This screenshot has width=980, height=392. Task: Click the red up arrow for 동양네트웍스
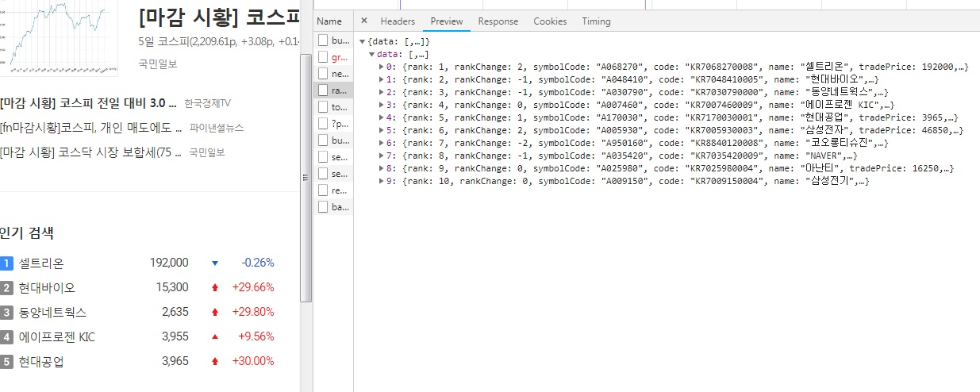(x=214, y=312)
